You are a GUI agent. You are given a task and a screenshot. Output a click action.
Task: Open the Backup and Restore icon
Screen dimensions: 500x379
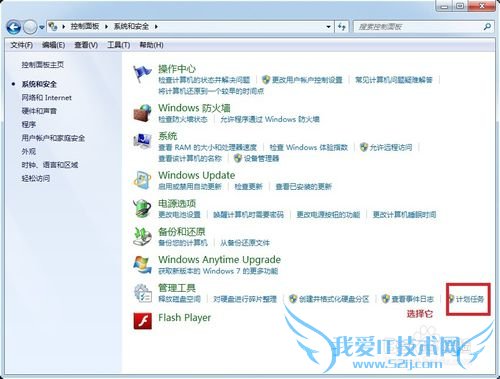(x=142, y=236)
